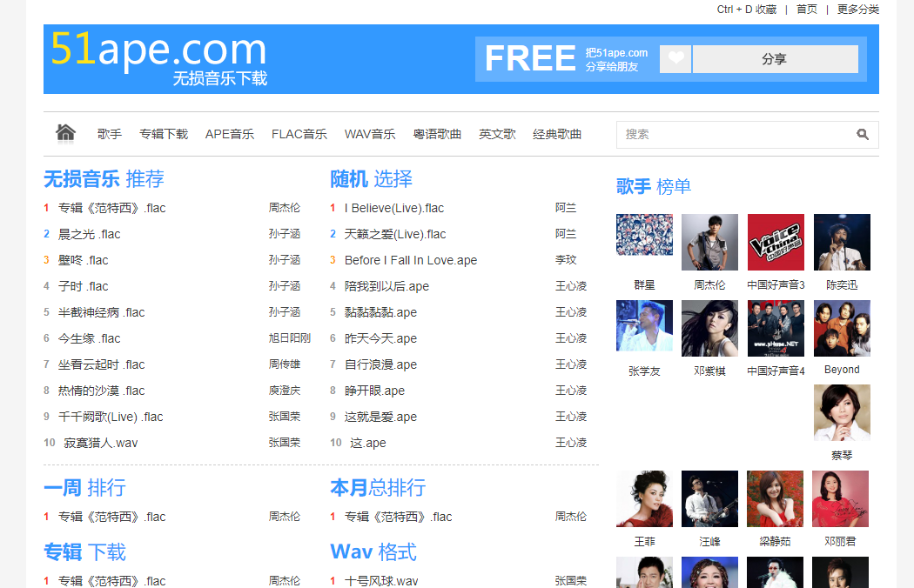Click the 歌手 榜单 heading
The width and height of the screenshot is (914, 588).
click(x=654, y=187)
